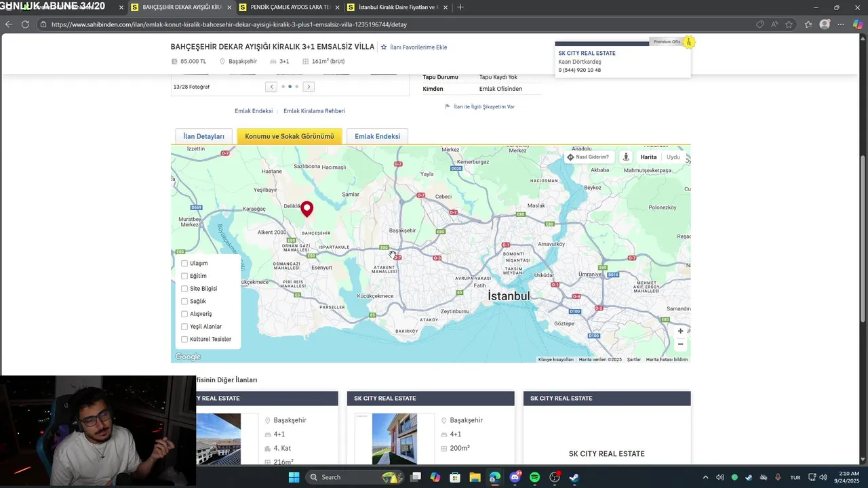868x488 pixels.
Task: Open Windows Start menu
Action: tap(294, 477)
